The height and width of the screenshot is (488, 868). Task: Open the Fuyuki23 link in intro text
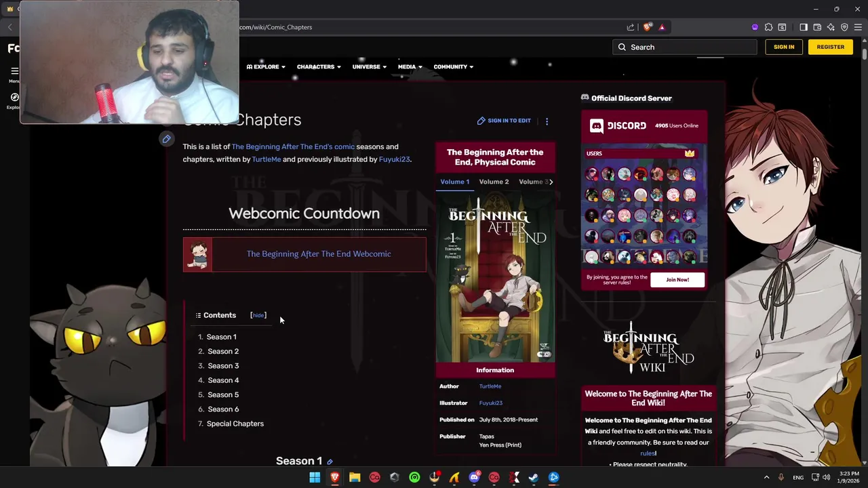(x=394, y=159)
